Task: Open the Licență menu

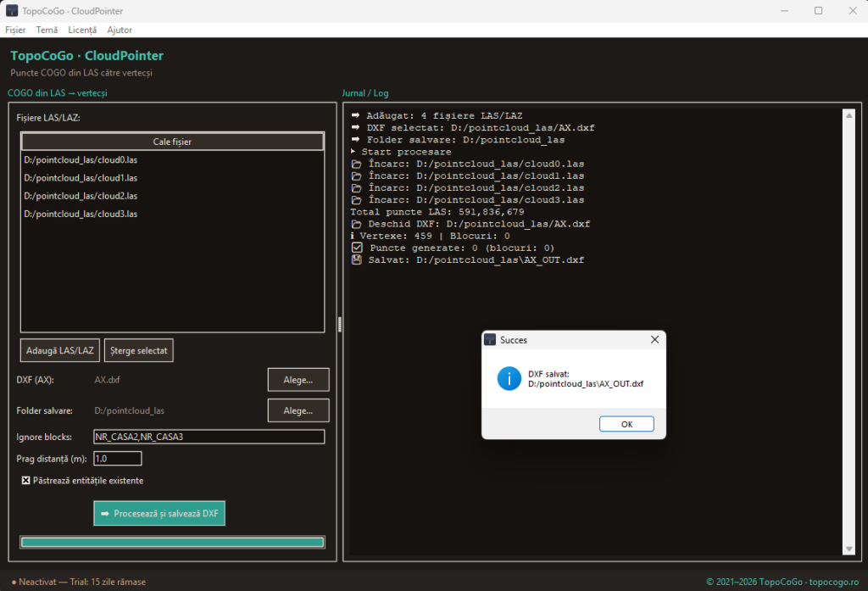Action: tap(82, 30)
